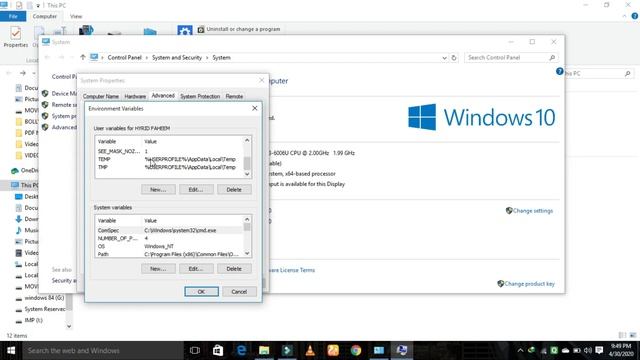Close the Environment Variables dialog

(x=255, y=108)
